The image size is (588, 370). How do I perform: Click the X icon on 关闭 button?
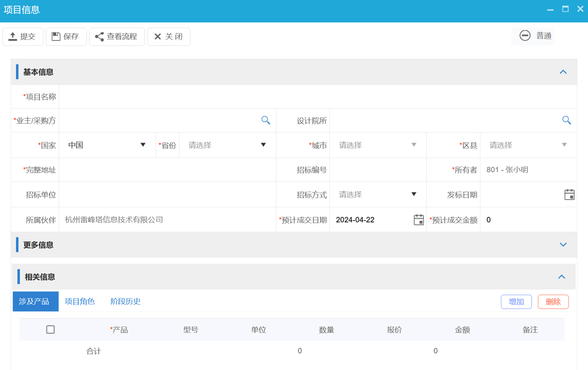[x=159, y=36]
